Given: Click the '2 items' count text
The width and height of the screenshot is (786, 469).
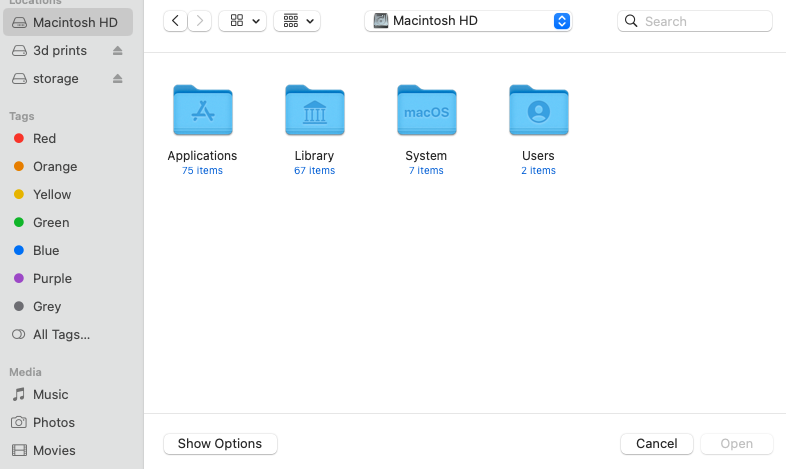Looking at the screenshot, I should click(x=539, y=171).
